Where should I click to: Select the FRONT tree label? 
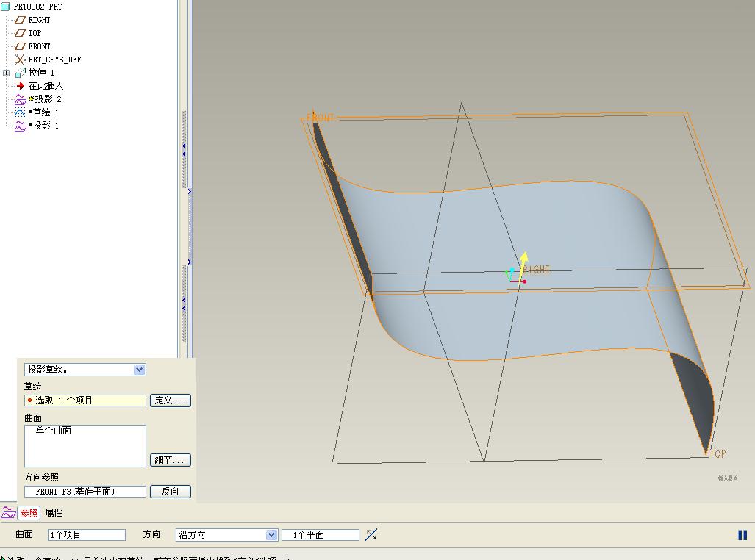pos(39,46)
